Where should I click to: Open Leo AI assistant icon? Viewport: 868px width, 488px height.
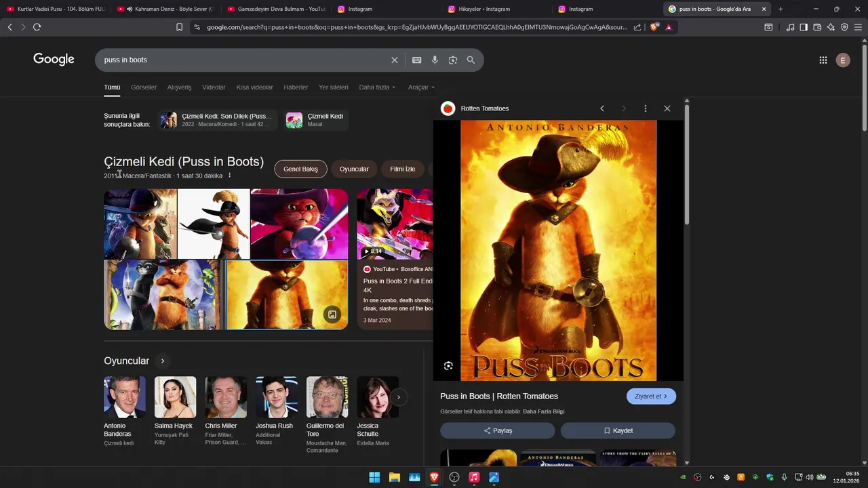pos(831,27)
